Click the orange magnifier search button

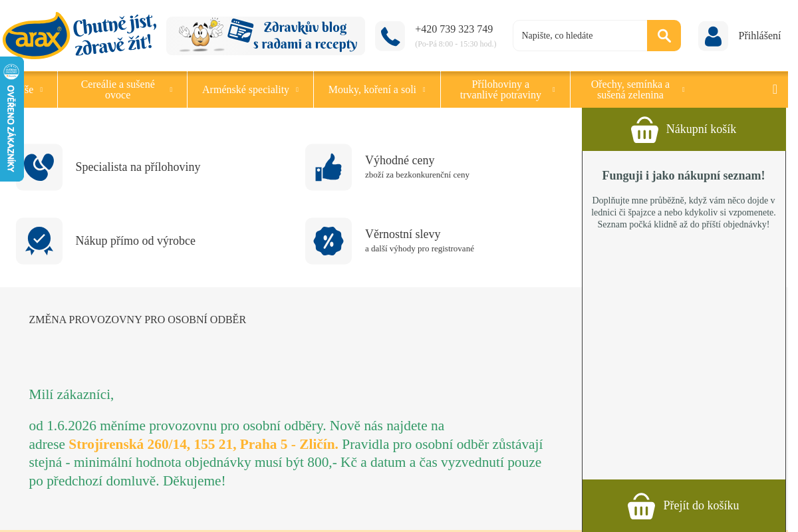[664, 35]
